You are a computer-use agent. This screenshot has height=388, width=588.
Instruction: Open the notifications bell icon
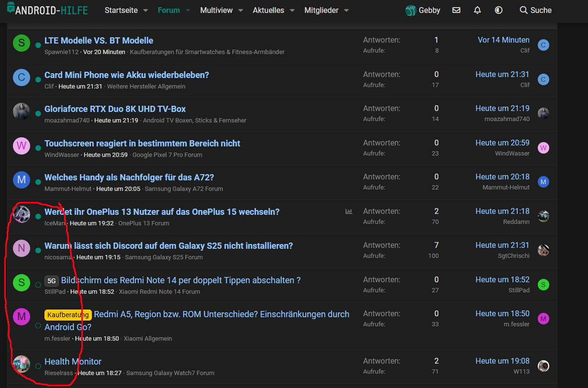(477, 10)
